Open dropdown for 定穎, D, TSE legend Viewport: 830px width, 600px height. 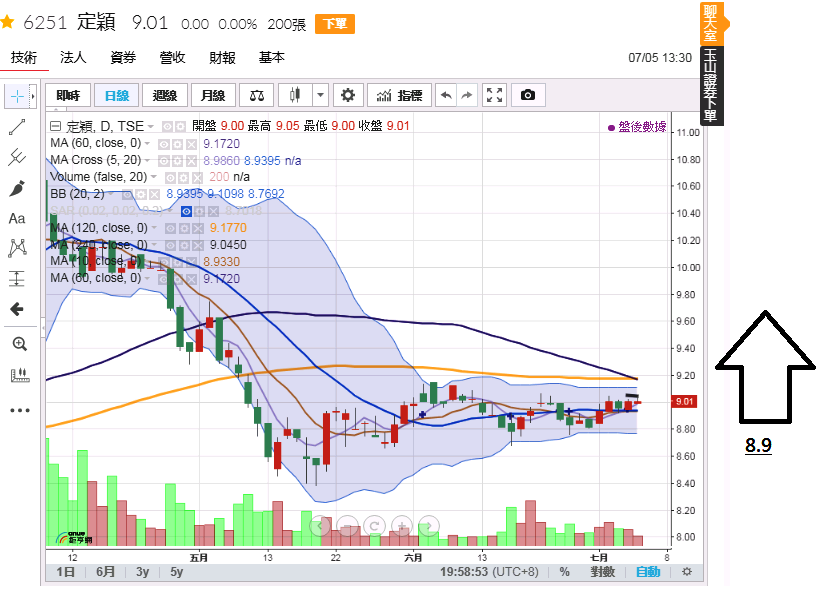tap(151, 127)
